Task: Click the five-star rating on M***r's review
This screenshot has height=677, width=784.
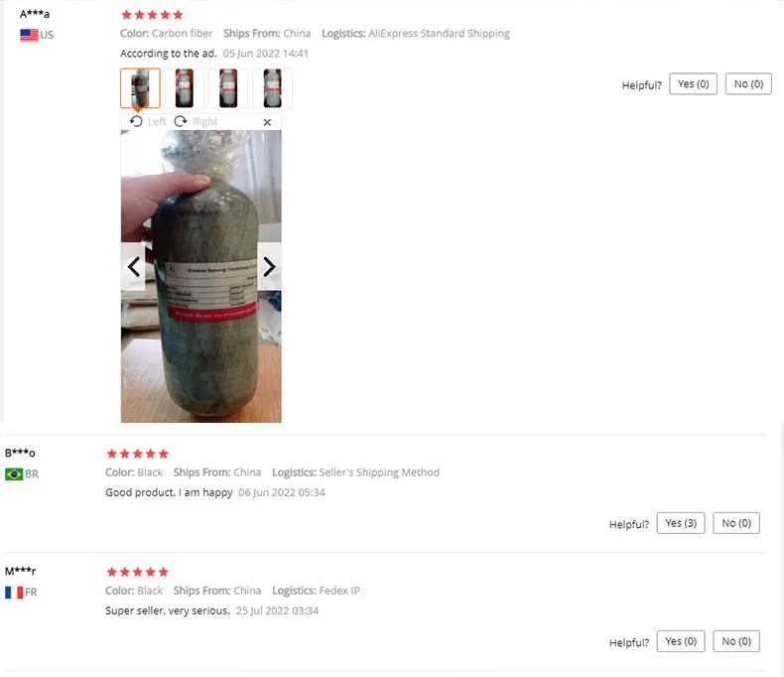Action: coord(138,572)
